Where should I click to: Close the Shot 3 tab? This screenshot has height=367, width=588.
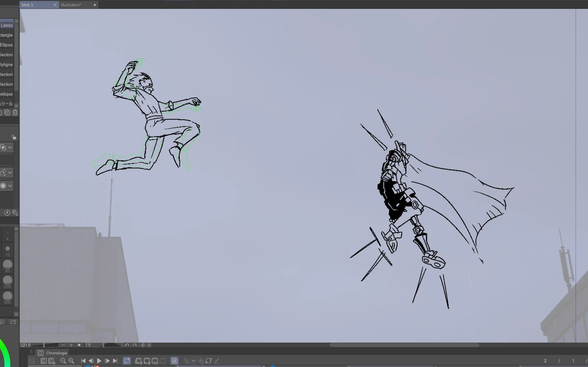tap(55, 5)
